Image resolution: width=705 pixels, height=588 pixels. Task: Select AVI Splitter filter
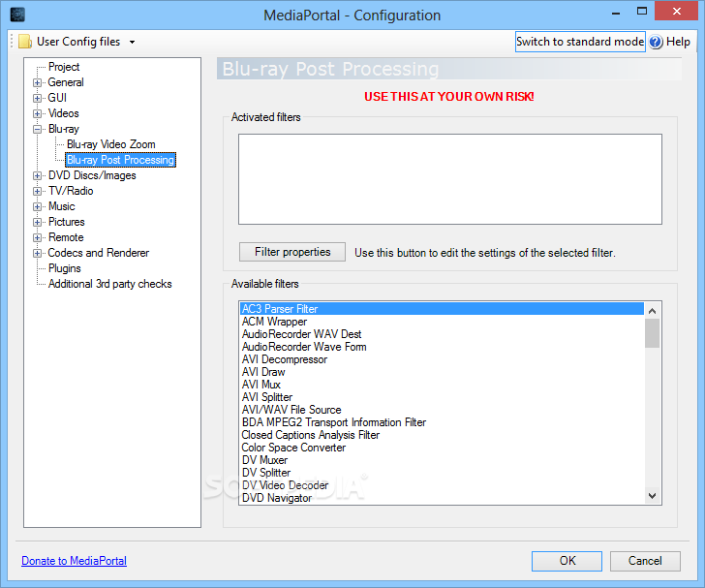(442, 397)
